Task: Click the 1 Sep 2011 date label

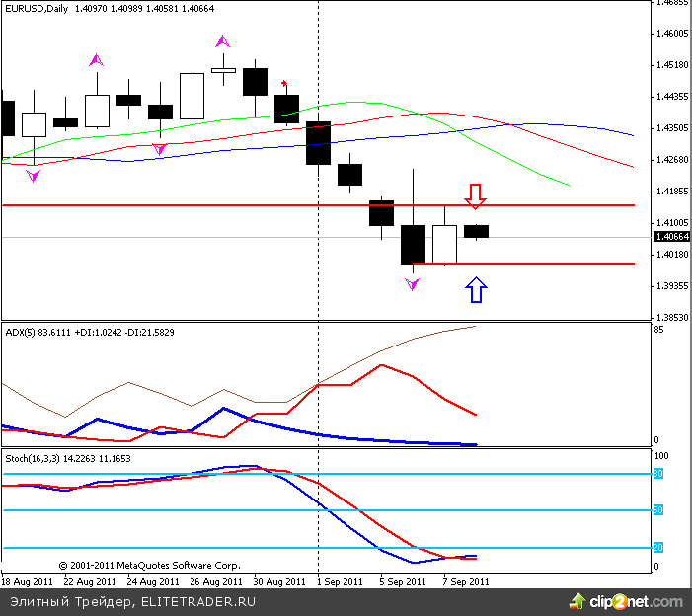Action: click(339, 582)
